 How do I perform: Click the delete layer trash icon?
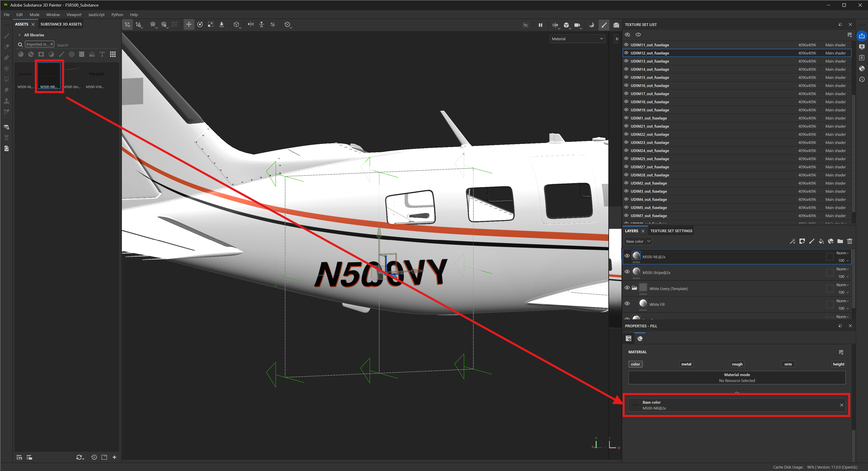(x=849, y=241)
